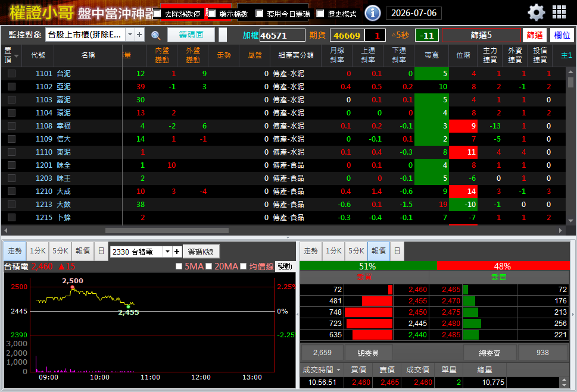
Task: Click the plus button beside 監控對象 dropdown
Action: click(x=139, y=35)
